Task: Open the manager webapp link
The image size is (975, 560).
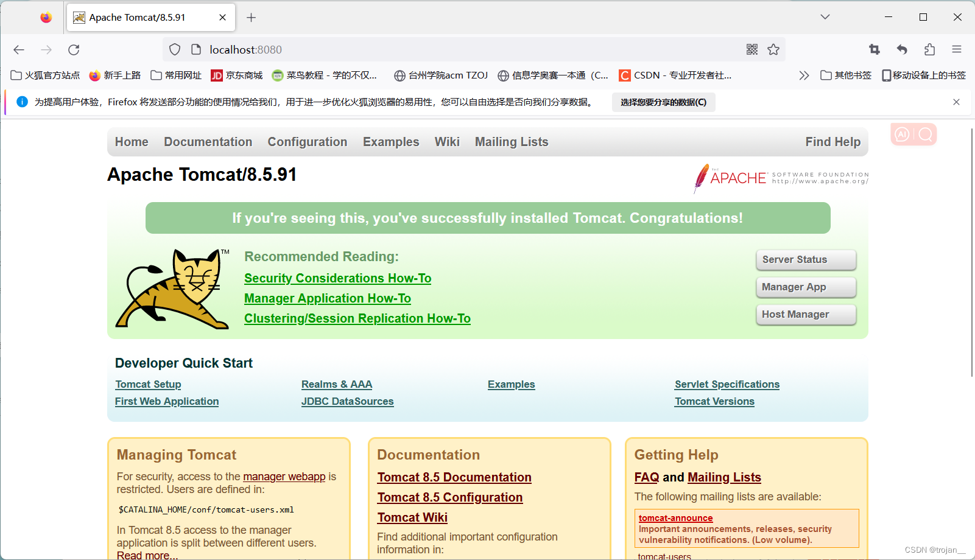Action: tap(284, 477)
